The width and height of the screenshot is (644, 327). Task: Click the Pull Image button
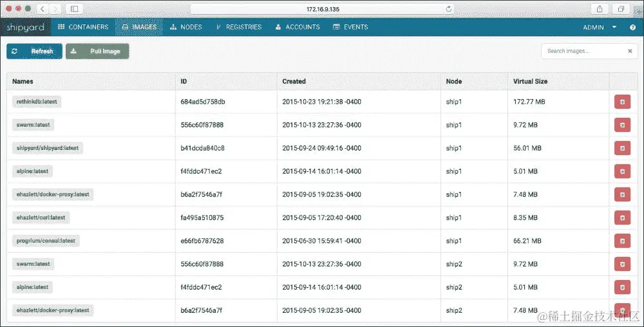pyautogui.click(x=97, y=51)
